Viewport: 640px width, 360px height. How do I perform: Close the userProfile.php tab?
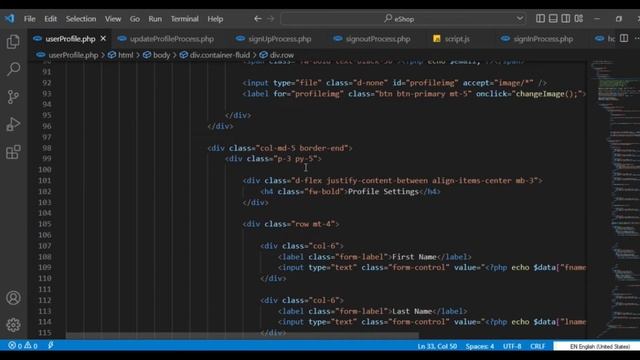(x=103, y=39)
